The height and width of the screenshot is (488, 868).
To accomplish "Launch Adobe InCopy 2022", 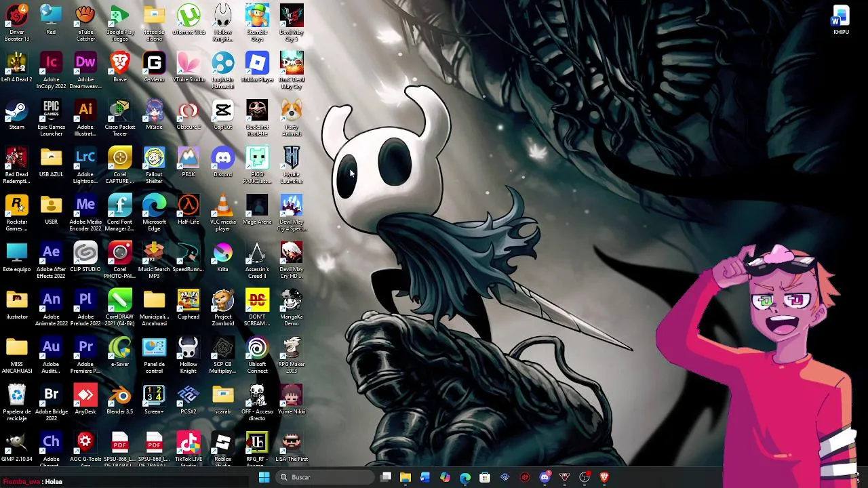I will [x=51, y=70].
